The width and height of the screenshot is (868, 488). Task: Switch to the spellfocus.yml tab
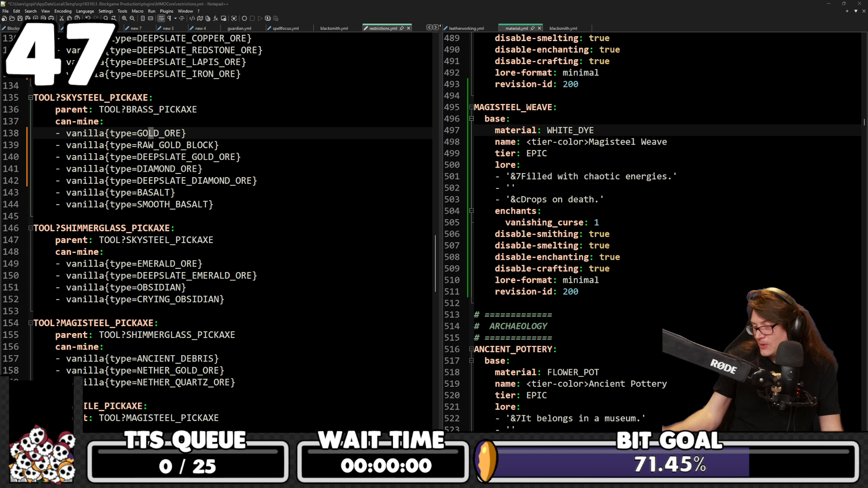(285, 28)
